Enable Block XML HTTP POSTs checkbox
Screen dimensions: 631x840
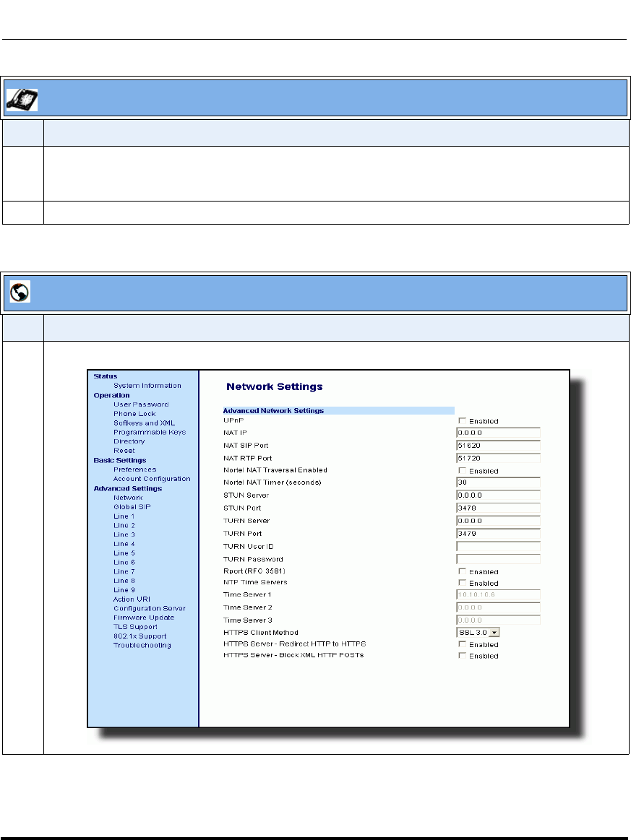pyautogui.click(x=462, y=656)
